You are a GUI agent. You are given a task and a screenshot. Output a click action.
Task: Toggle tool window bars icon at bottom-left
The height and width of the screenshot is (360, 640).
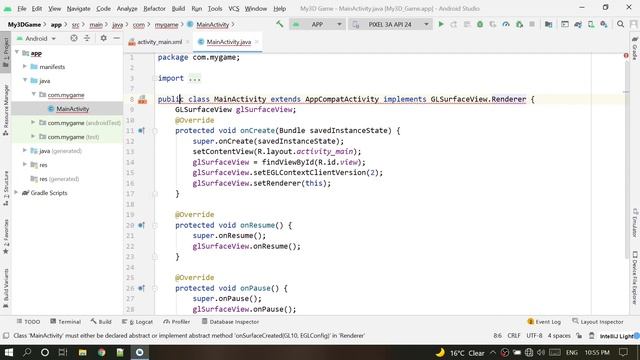click(6, 336)
